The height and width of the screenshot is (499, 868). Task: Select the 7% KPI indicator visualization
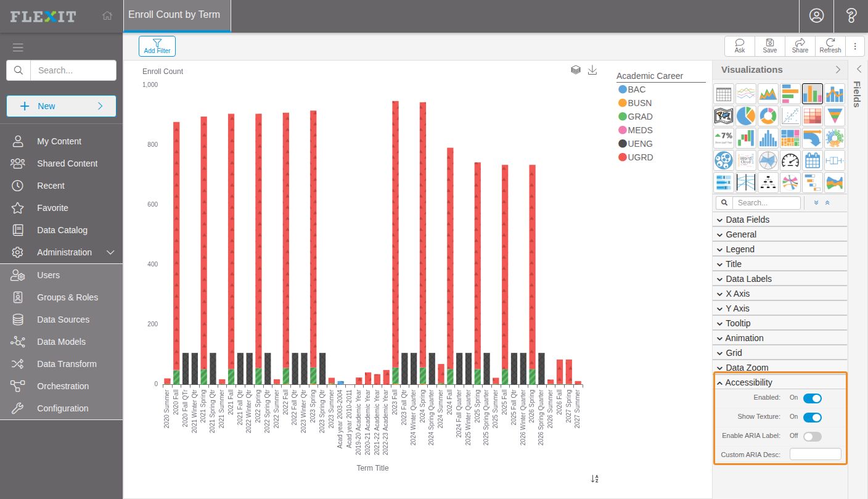(724, 138)
